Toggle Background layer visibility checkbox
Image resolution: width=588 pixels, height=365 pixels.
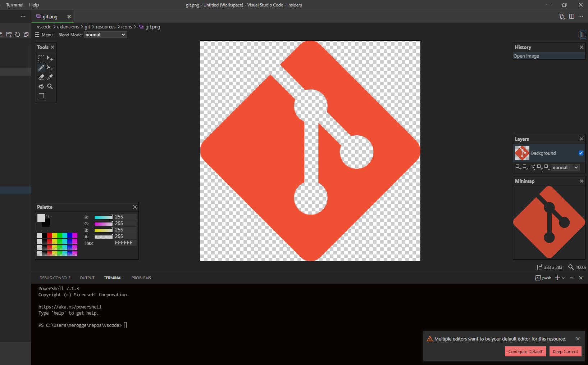click(581, 153)
